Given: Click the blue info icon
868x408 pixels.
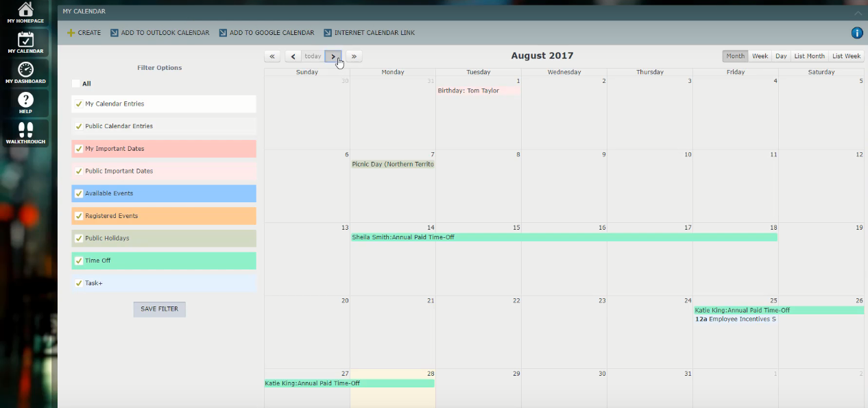Looking at the screenshot, I should (856, 32).
